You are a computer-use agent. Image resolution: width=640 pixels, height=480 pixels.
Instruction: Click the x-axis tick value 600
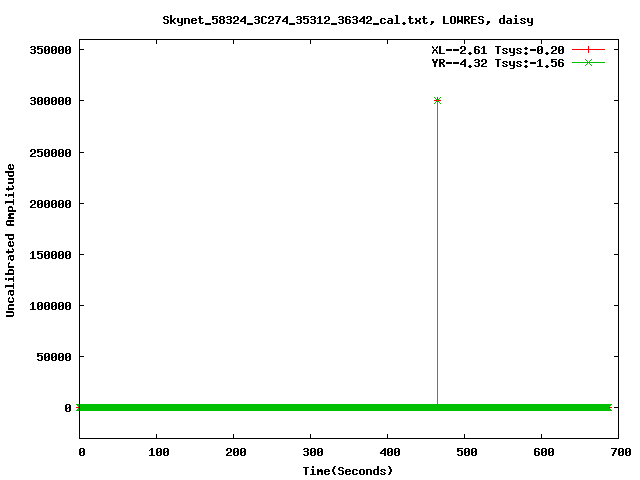[544, 452]
